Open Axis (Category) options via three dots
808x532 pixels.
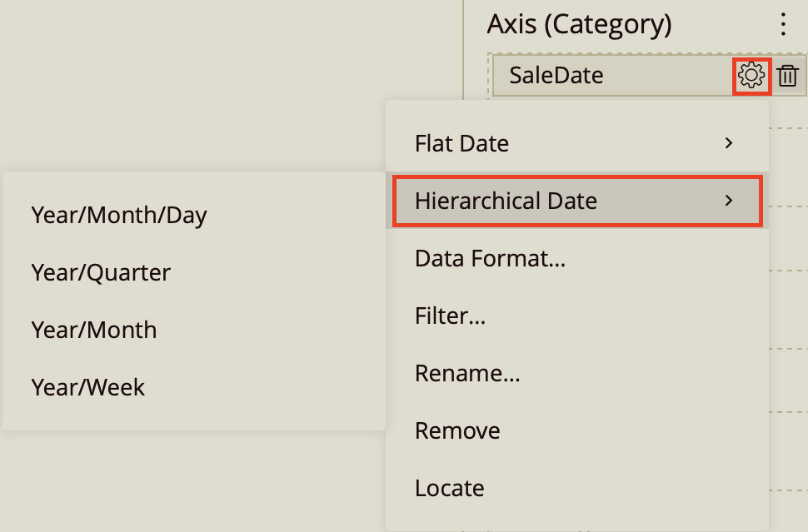pyautogui.click(x=783, y=25)
